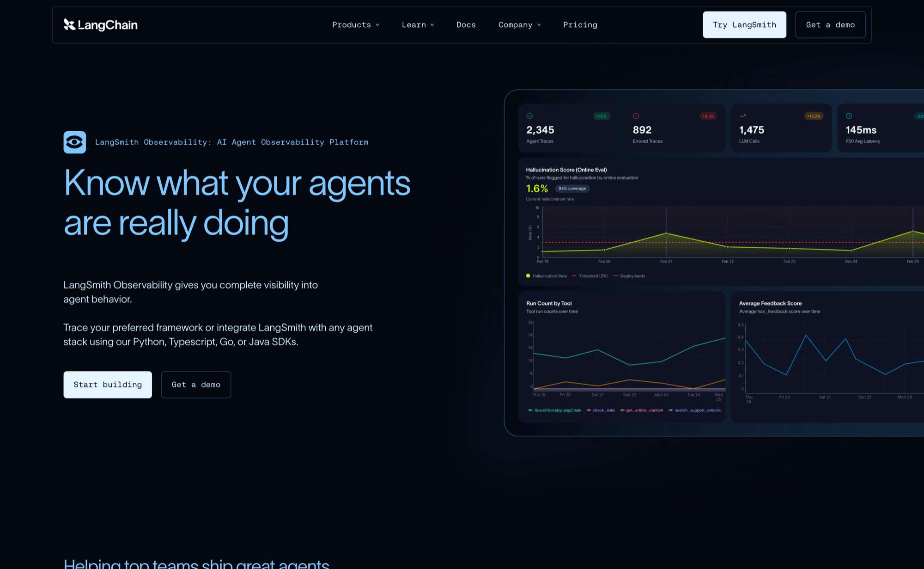This screenshot has height=569, width=924.
Task: Click the +25% badge on Agent Traces
Action: (x=602, y=116)
